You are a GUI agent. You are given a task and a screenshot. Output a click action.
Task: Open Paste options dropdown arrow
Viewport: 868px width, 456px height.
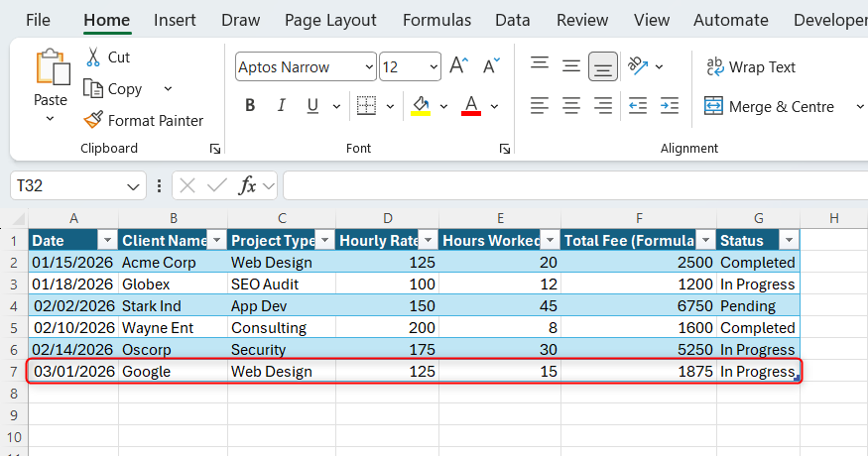[50, 118]
